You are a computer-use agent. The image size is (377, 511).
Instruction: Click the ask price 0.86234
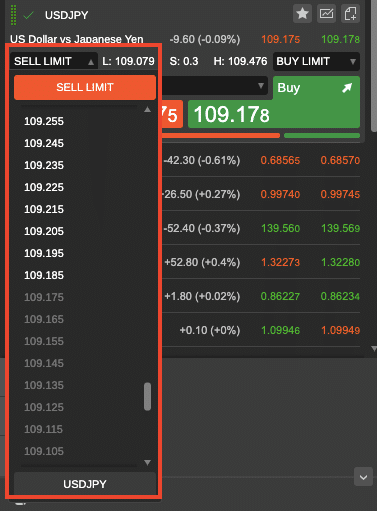[x=340, y=296]
